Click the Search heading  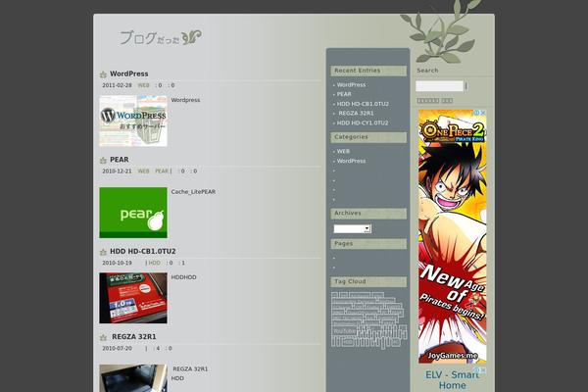tap(427, 71)
